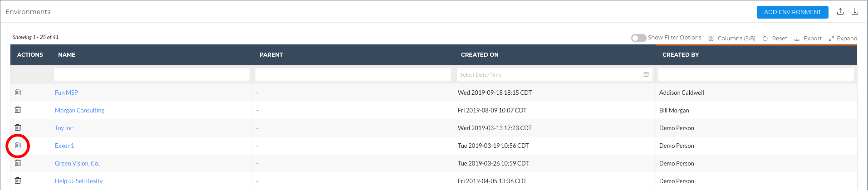Open the Exxon1 environment link
Viewport: 868px width, 190px height.
click(x=64, y=146)
